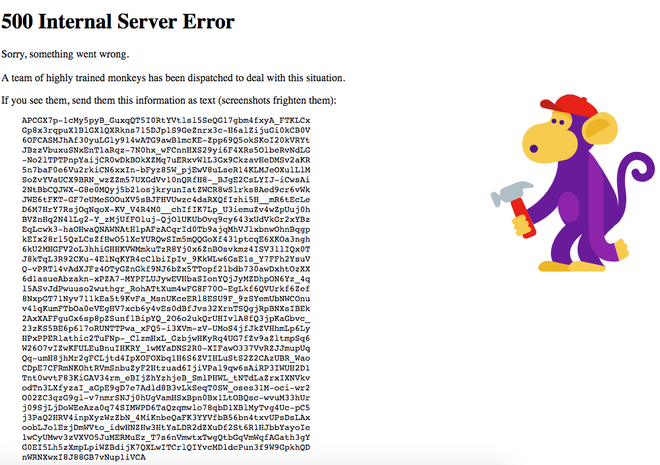
Task: Click the monkey's yellow ear
Action: click(x=599, y=128)
